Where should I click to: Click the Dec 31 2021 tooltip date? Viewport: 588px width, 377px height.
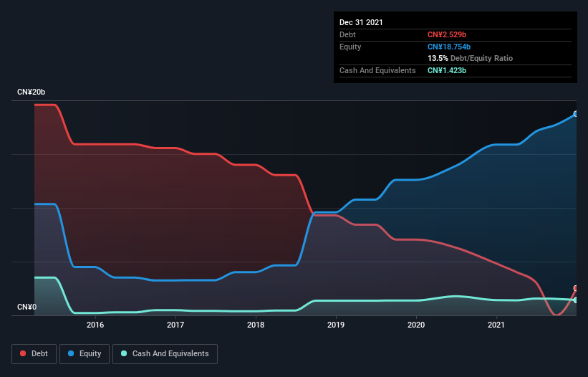coord(361,22)
